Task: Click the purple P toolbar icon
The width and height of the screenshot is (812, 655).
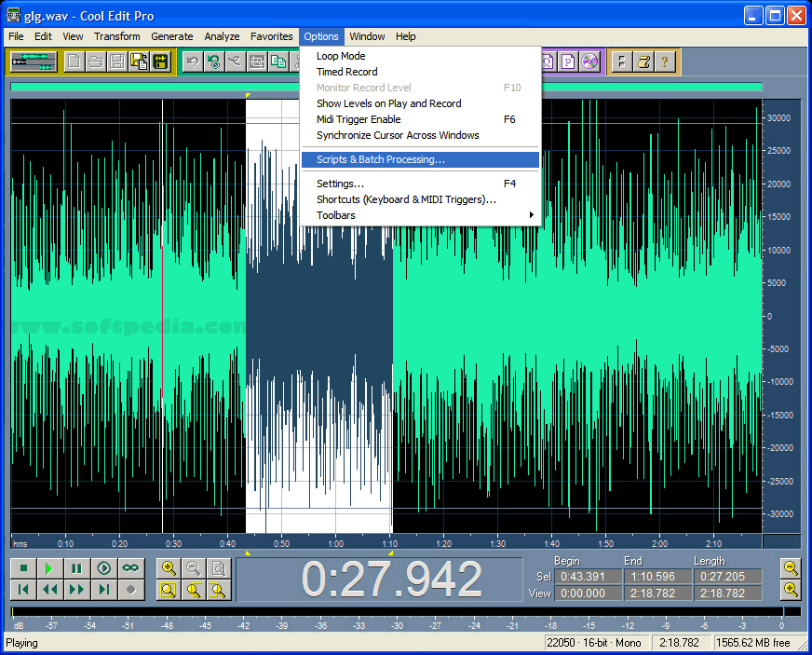Action: [568, 61]
